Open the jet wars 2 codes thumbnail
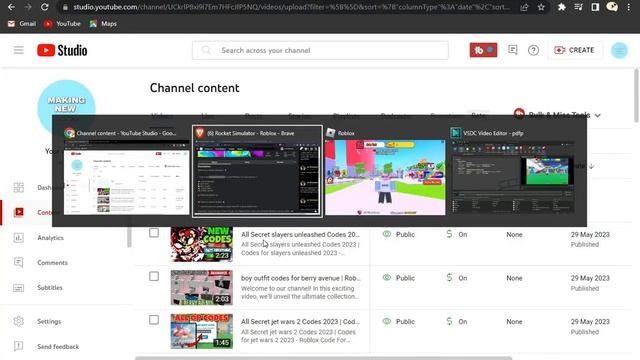640x360 pixels. [x=202, y=331]
